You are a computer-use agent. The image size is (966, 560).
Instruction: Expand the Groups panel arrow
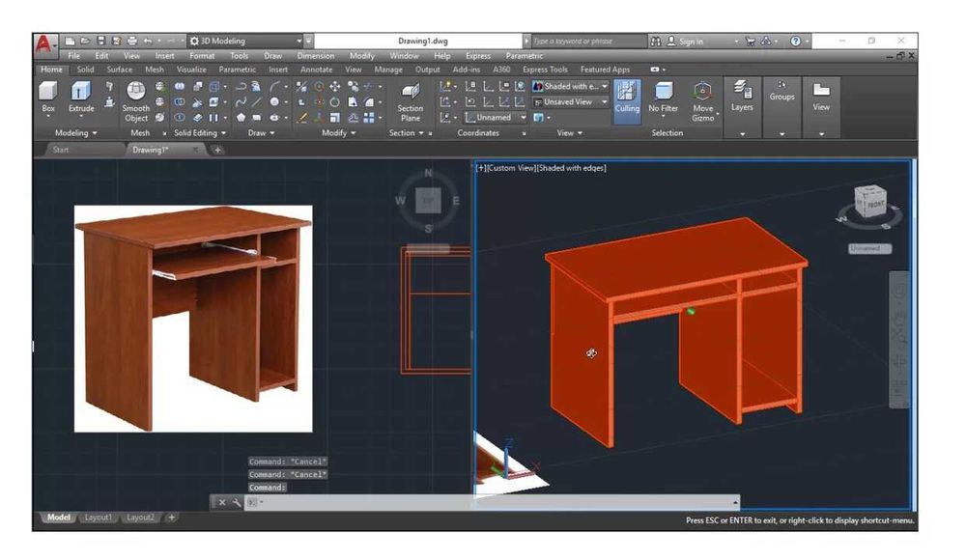point(782,133)
